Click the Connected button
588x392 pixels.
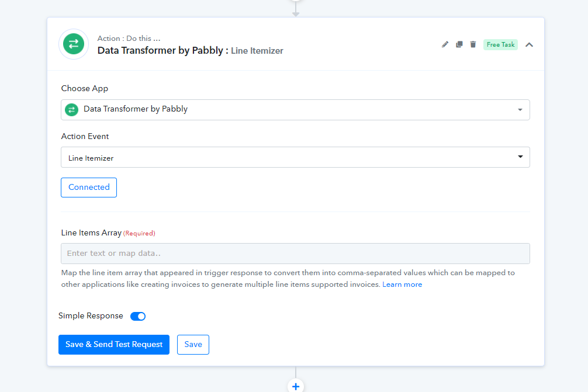tap(89, 188)
